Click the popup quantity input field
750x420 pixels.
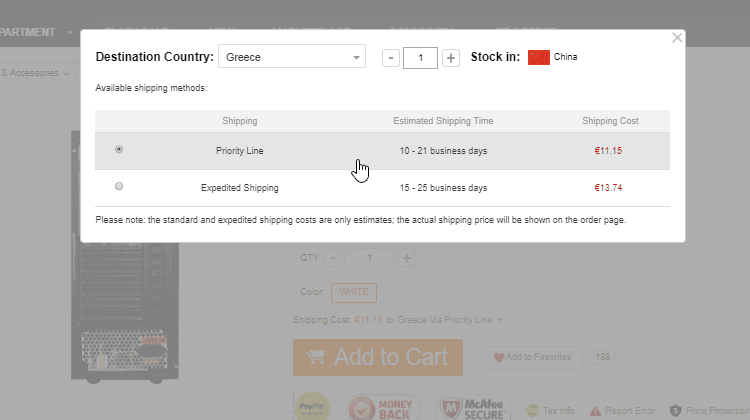point(421,58)
